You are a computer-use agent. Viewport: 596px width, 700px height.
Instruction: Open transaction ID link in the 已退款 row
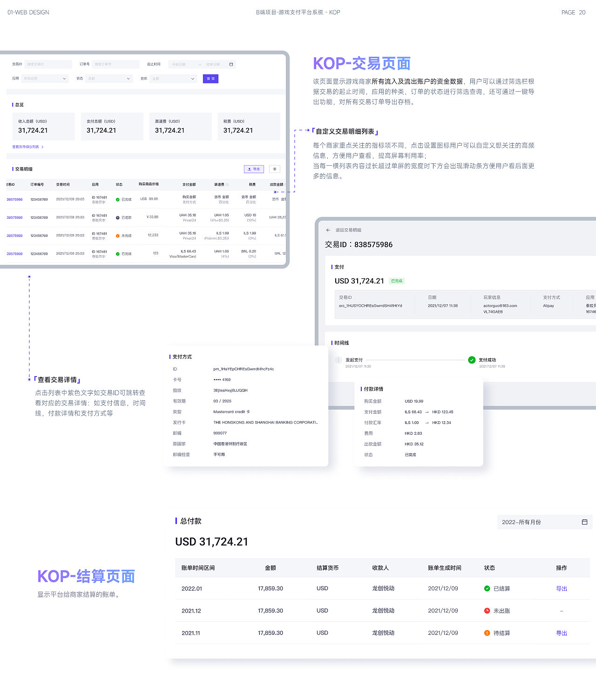tap(14, 218)
